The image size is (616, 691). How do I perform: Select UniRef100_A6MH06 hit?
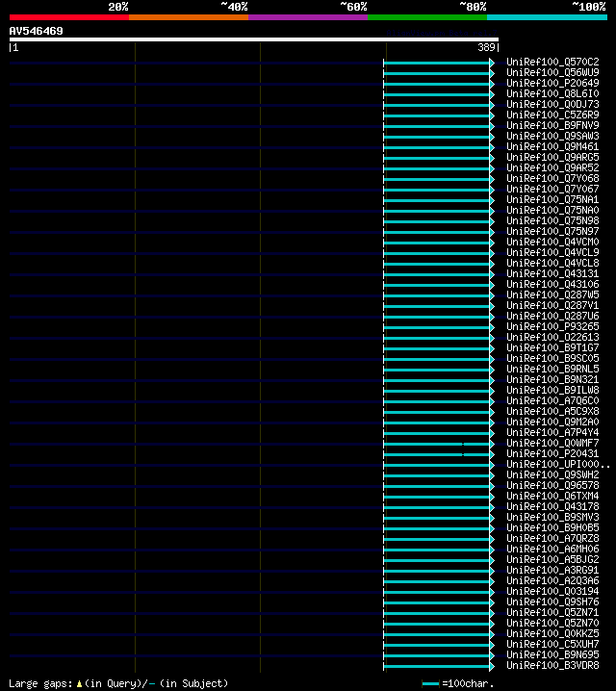coord(552,549)
